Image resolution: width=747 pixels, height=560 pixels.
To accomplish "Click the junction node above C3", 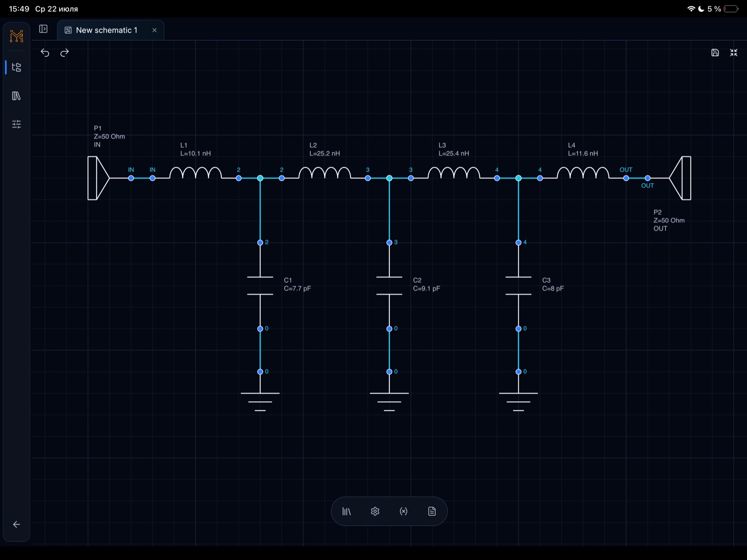I will (x=518, y=178).
